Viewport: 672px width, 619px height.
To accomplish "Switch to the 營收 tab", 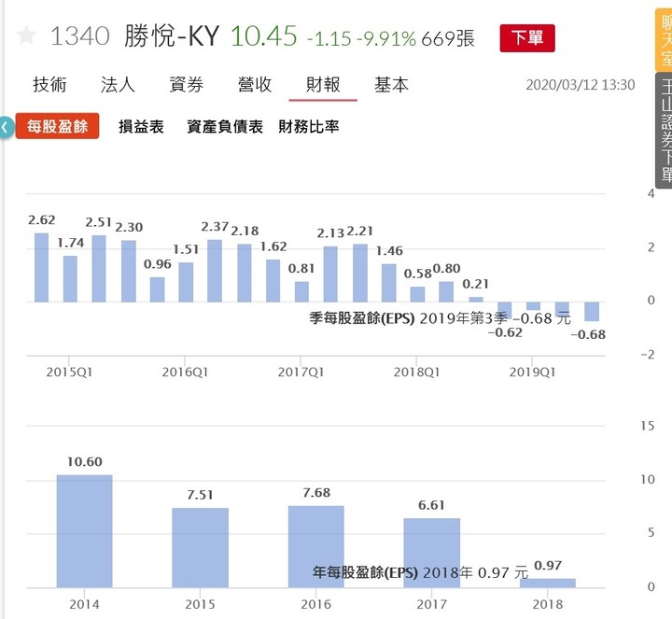I will [x=255, y=84].
